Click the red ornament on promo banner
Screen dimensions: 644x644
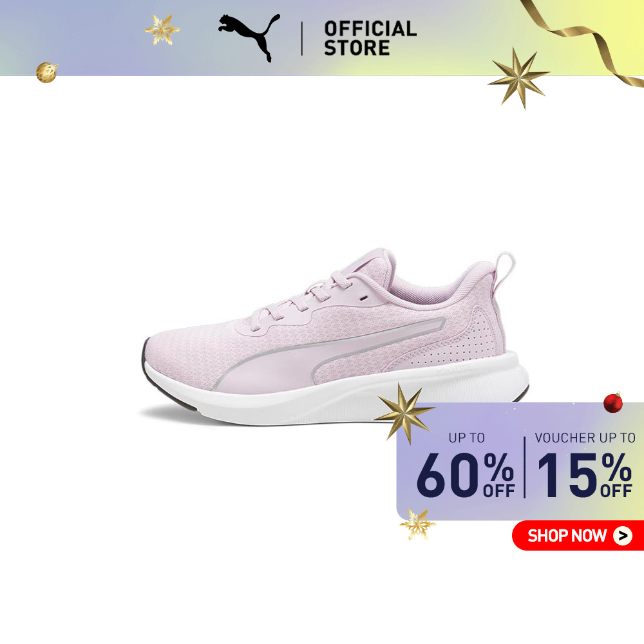point(613,402)
